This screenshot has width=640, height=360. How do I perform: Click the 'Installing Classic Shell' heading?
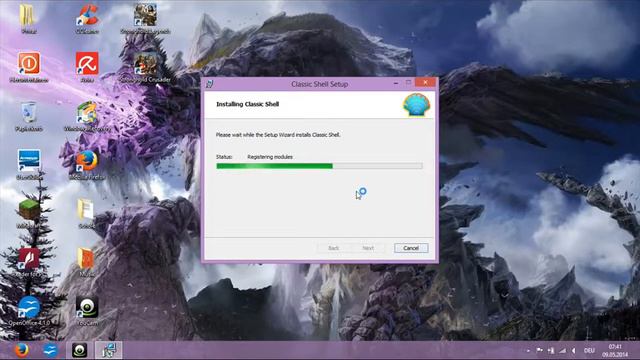[247, 104]
